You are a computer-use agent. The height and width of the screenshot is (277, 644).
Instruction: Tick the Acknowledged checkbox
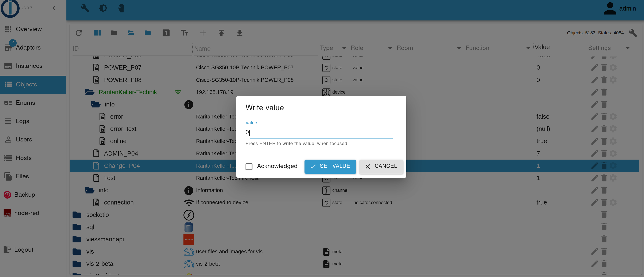249,166
